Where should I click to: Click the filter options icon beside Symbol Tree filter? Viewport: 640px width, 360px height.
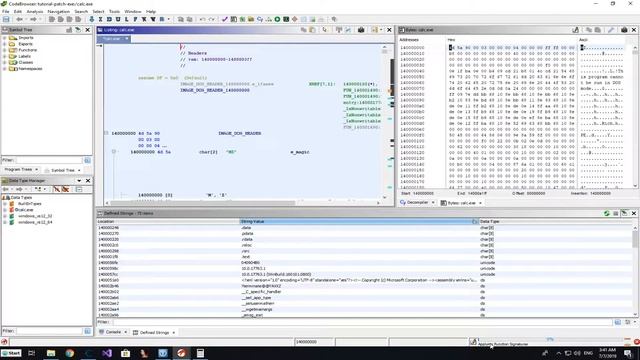coord(87,160)
